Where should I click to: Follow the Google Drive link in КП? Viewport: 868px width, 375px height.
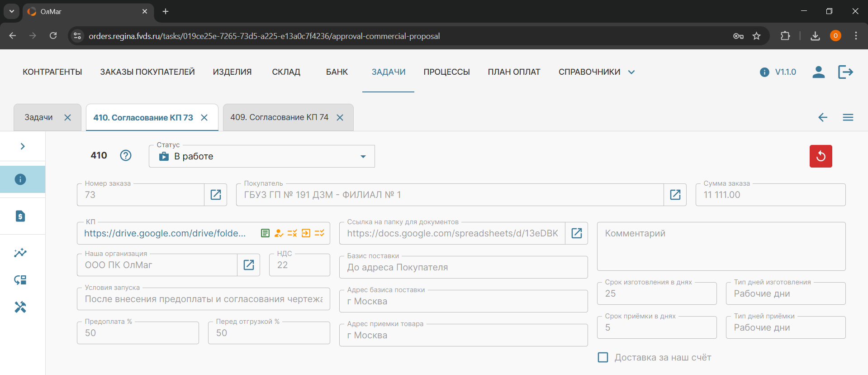click(x=165, y=233)
